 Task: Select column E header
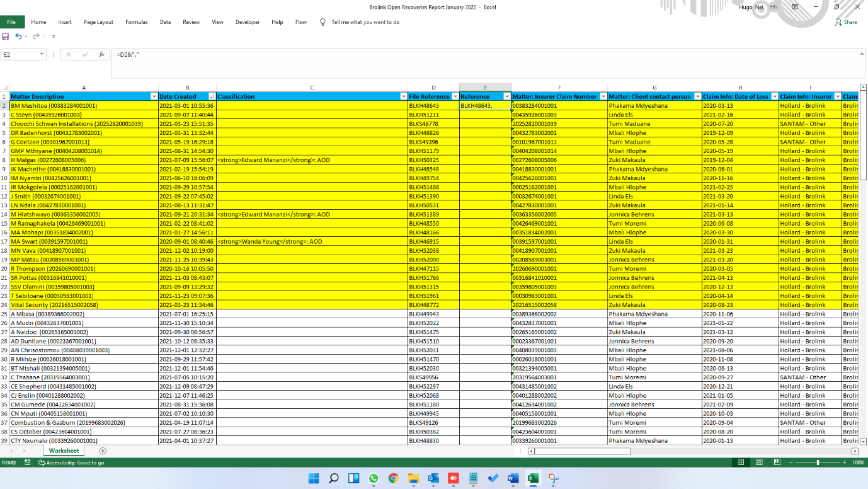pos(485,88)
